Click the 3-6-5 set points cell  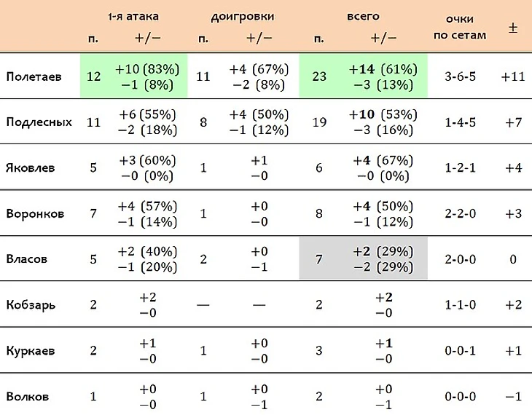point(460,76)
